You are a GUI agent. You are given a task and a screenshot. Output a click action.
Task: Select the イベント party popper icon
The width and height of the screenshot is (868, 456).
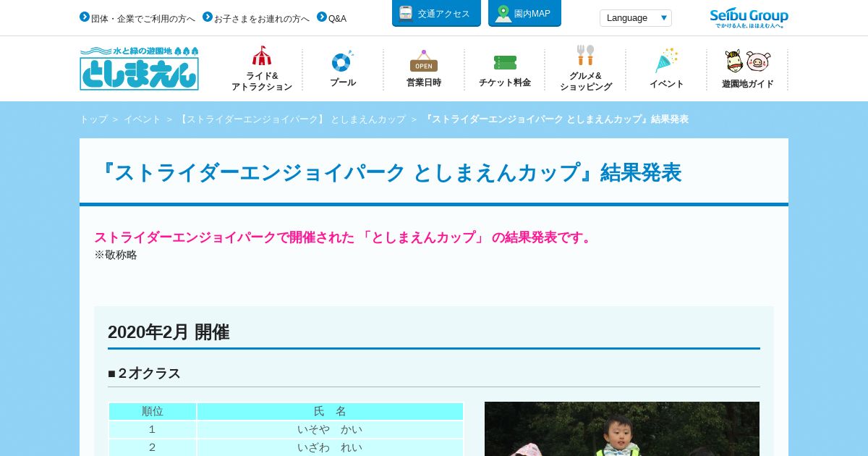click(666, 61)
